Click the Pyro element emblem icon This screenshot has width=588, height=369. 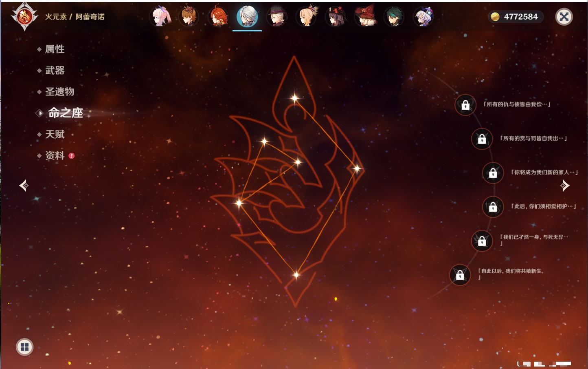point(24,17)
